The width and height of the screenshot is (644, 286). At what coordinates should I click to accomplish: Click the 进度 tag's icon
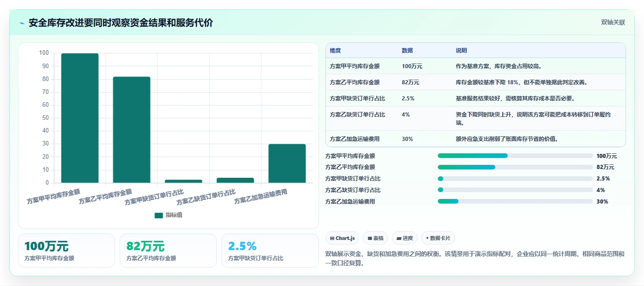pyautogui.click(x=399, y=238)
